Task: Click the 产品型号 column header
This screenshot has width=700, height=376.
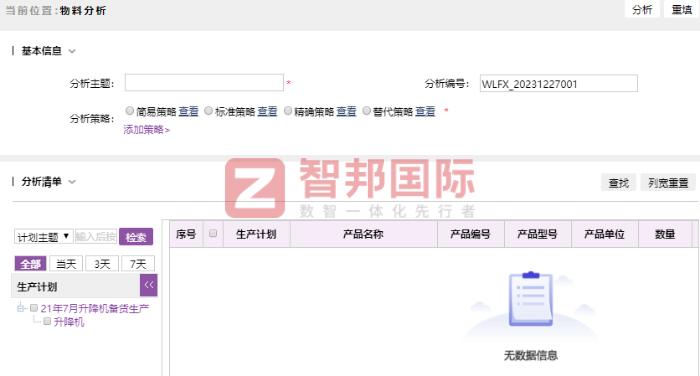Action: (x=538, y=234)
